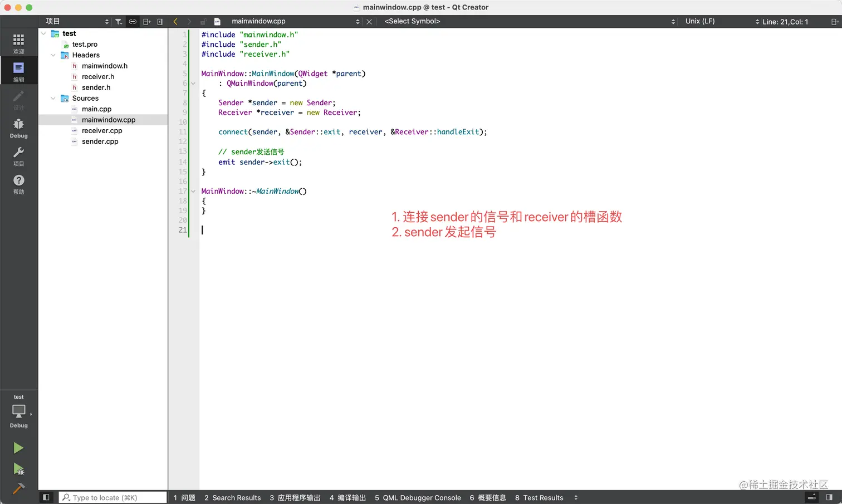Collapse the Sources folder
The image size is (842, 504).
[53, 99]
